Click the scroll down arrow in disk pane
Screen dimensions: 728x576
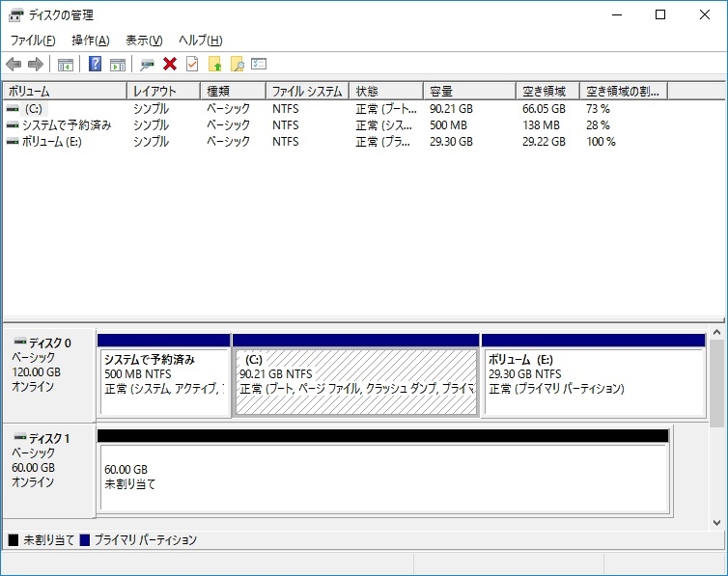[716, 523]
